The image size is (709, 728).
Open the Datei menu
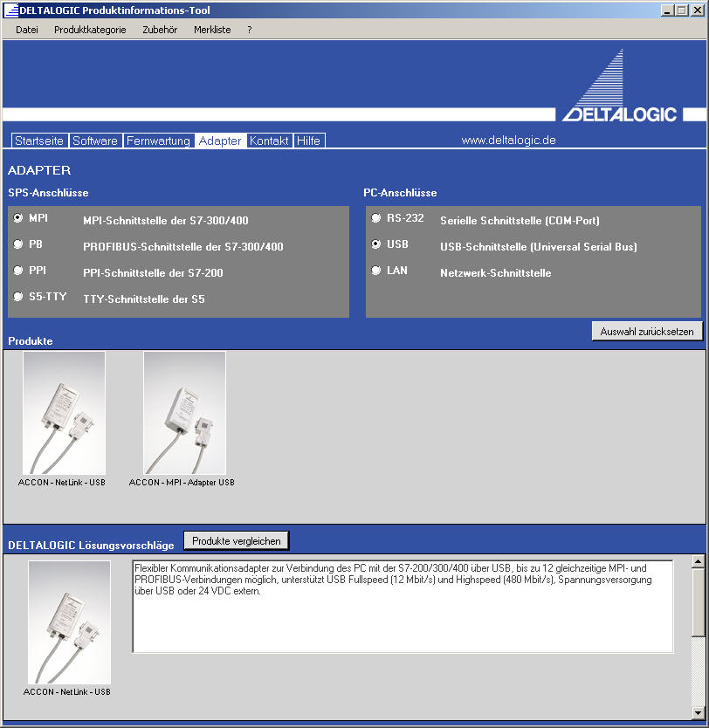click(26, 30)
